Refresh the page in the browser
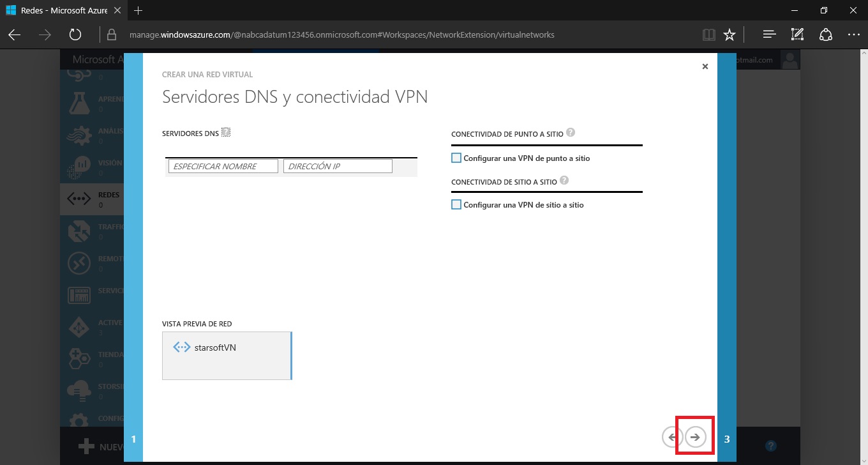 [x=75, y=34]
